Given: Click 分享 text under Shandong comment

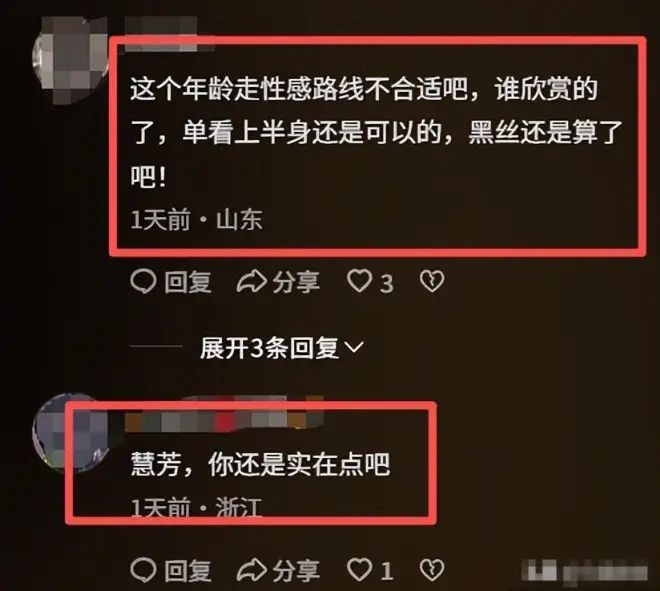Looking at the screenshot, I should (296, 282).
